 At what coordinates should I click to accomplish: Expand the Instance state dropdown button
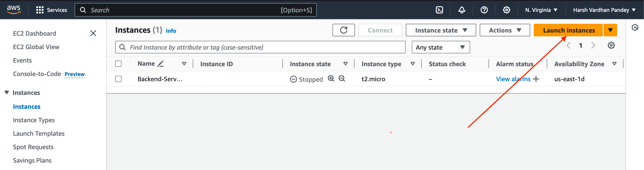[441, 30]
